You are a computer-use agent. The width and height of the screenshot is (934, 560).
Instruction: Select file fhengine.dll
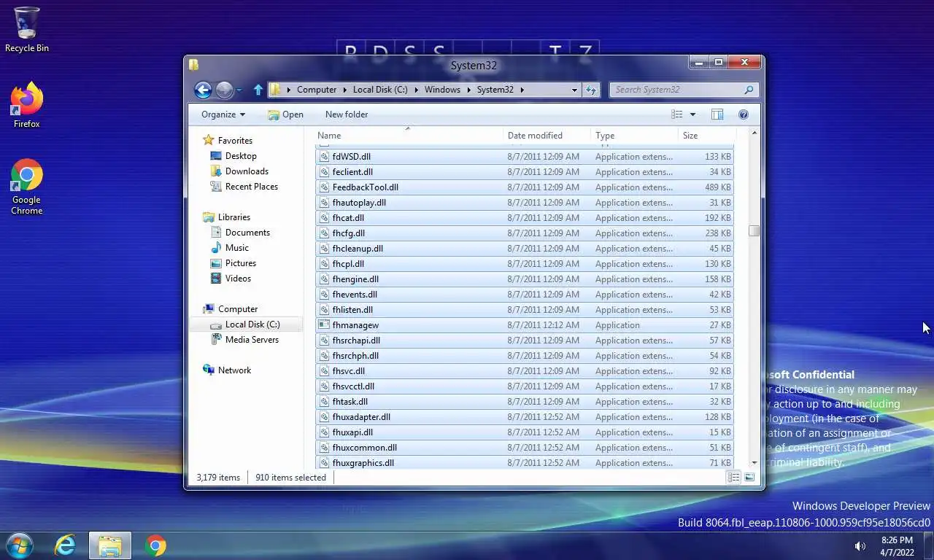(x=525, y=279)
